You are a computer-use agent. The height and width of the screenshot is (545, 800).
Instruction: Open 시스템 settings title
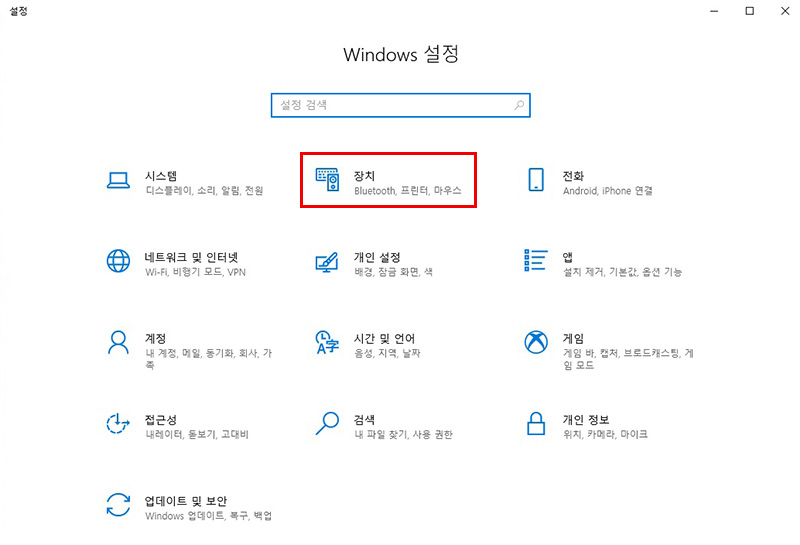tap(161, 176)
